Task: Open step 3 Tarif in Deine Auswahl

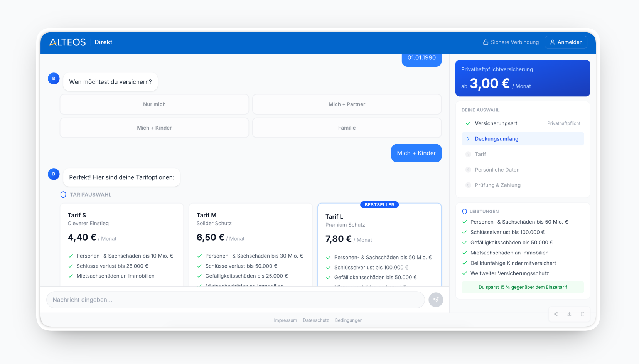Action: click(x=481, y=154)
